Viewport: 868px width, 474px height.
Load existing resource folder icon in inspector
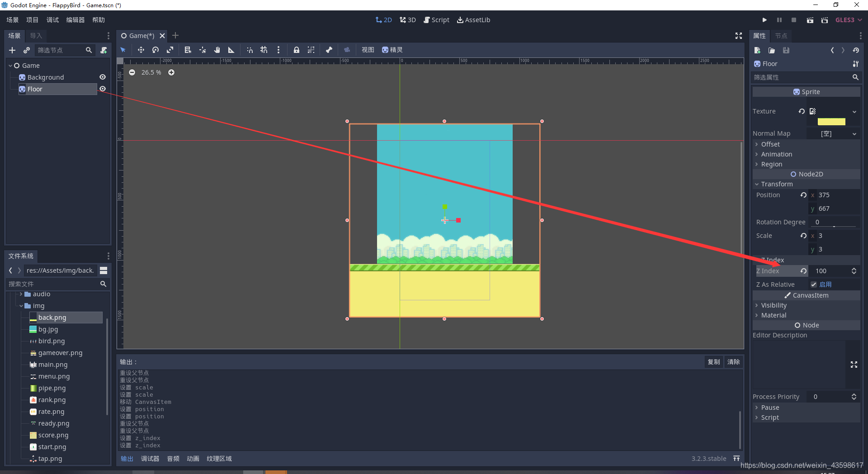coord(772,50)
